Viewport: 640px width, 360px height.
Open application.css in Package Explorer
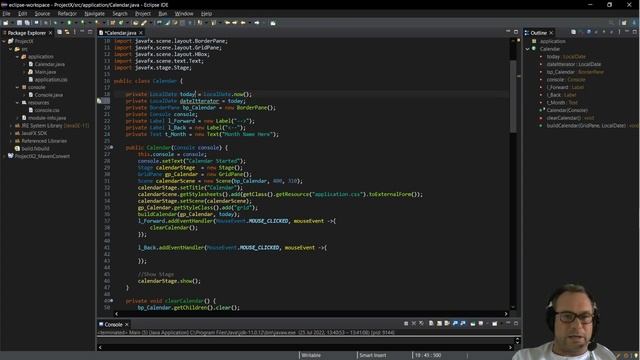click(x=51, y=80)
